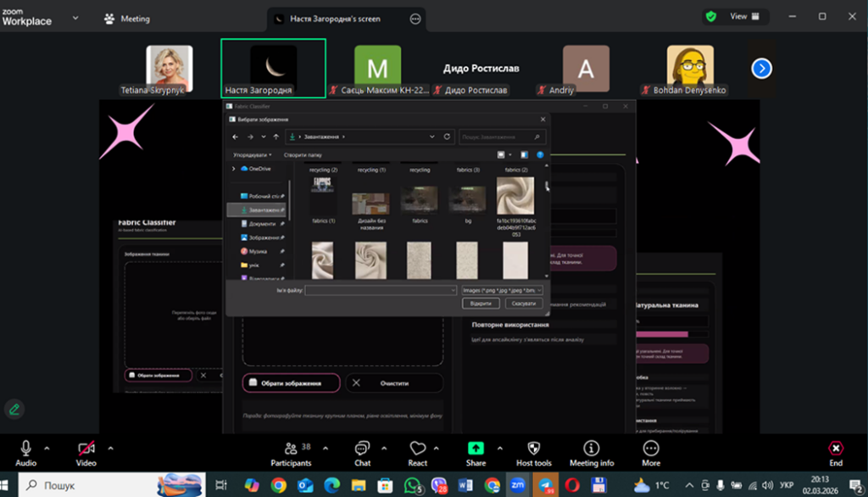
Task: Open the View dropdown
Action: point(743,16)
